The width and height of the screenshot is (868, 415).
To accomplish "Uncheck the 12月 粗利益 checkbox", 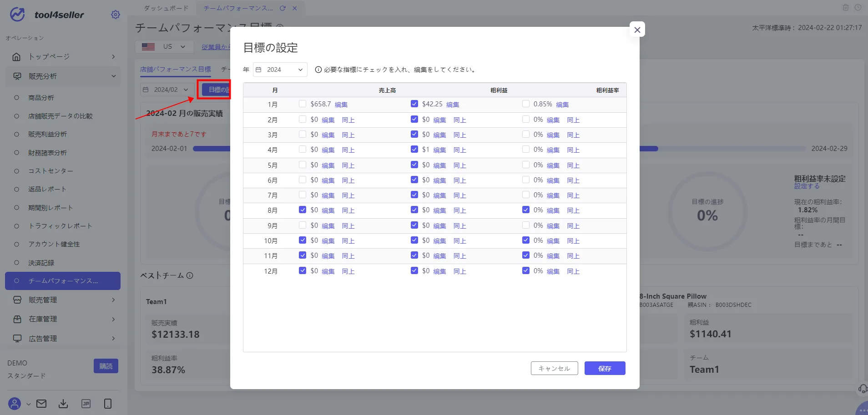I will (414, 271).
